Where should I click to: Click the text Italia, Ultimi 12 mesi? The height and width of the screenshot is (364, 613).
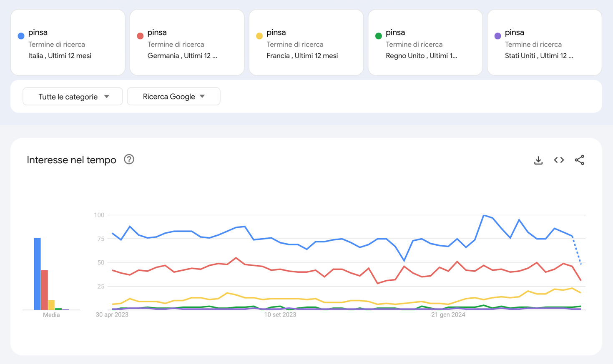[x=60, y=56]
